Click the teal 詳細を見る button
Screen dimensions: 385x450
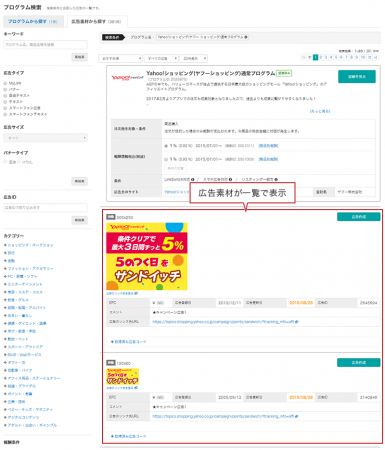point(357,76)
